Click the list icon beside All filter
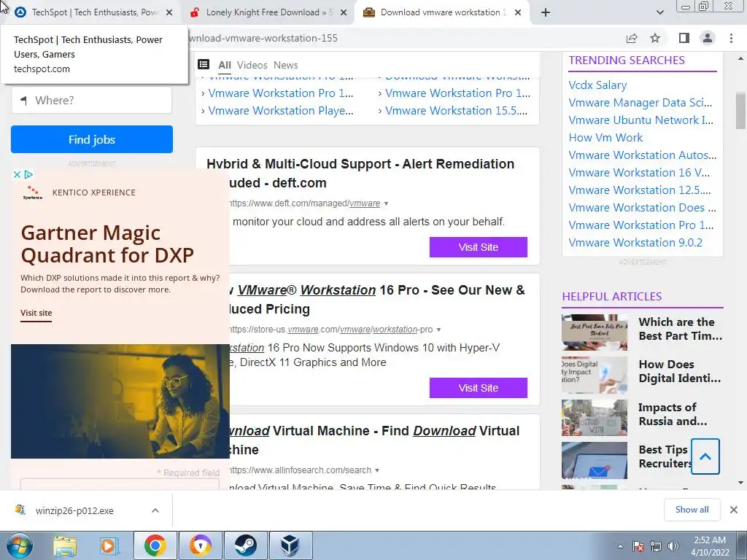The height and width of the screenshot is (560, 747). [x=204, y=64]
